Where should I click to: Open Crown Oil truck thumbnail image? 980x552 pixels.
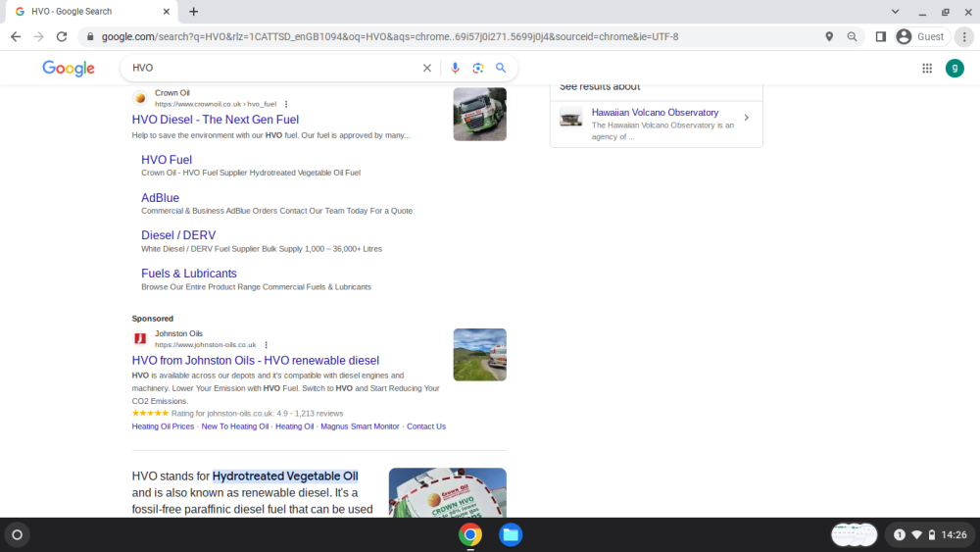(x=480, y=115)
